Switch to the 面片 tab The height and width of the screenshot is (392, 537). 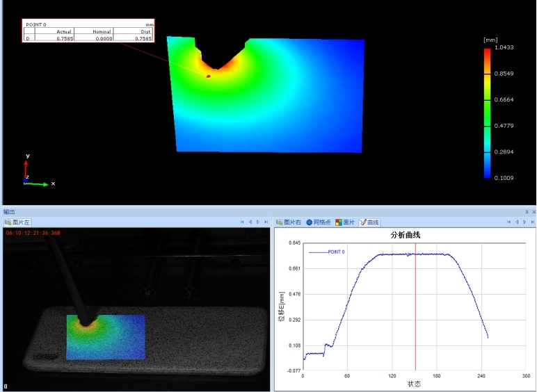(x=345, y=222)
